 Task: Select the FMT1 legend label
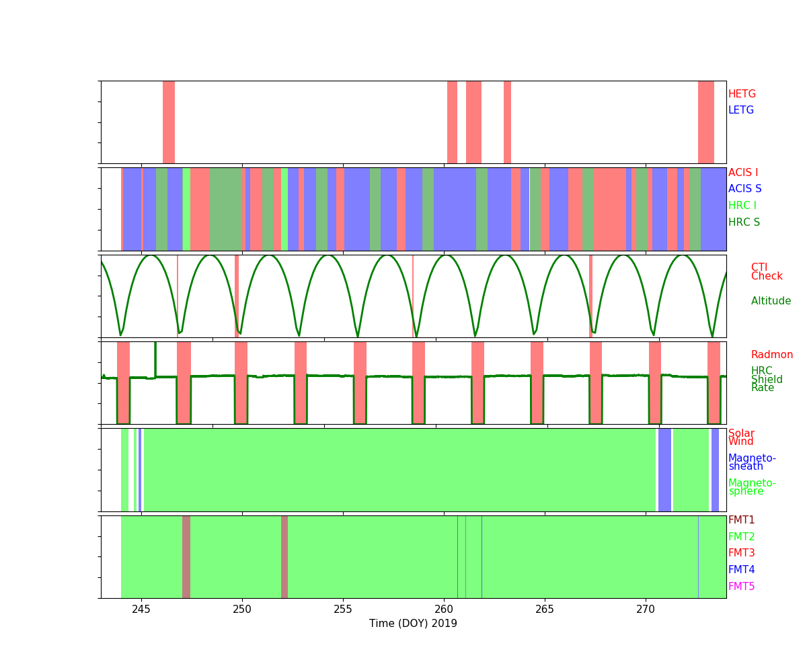(x=742, y=520)
